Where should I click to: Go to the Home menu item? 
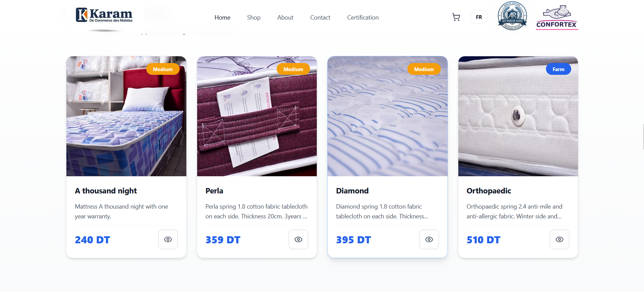[222, 18]
